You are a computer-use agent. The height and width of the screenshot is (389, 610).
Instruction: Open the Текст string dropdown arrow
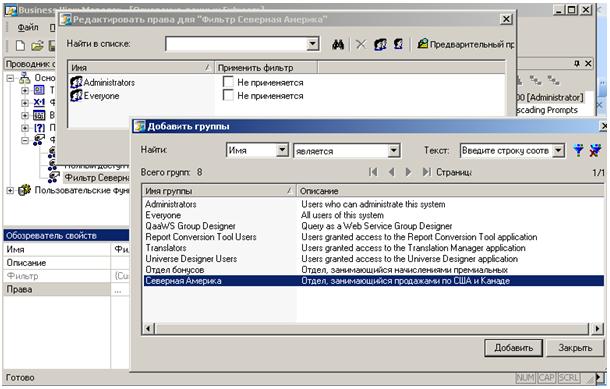[x=559, y=150]
